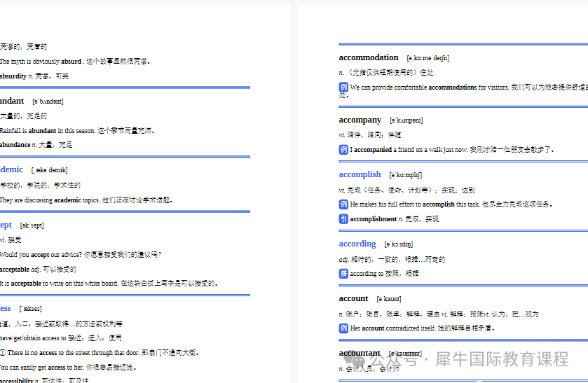Viewport: 588px width, 383px height.
Task: Click the definition 'vt. 陪伴，陪同；伴随'
Action: click(370, 135)
